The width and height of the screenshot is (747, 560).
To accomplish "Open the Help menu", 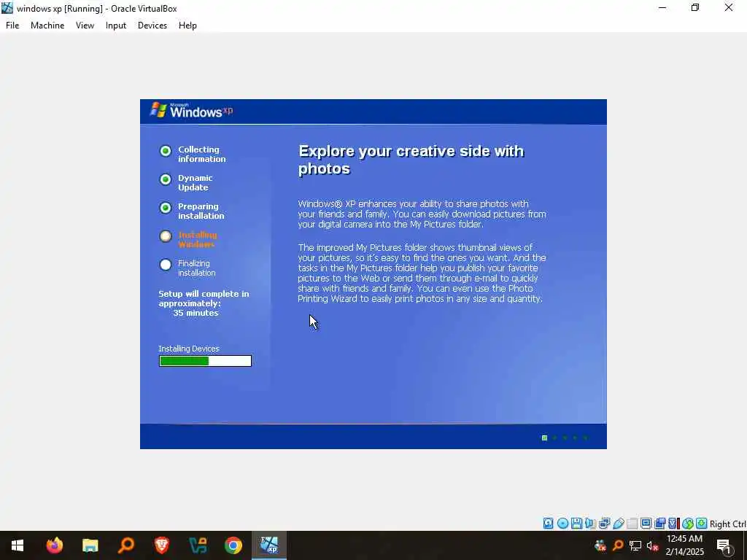I will 187,26.
